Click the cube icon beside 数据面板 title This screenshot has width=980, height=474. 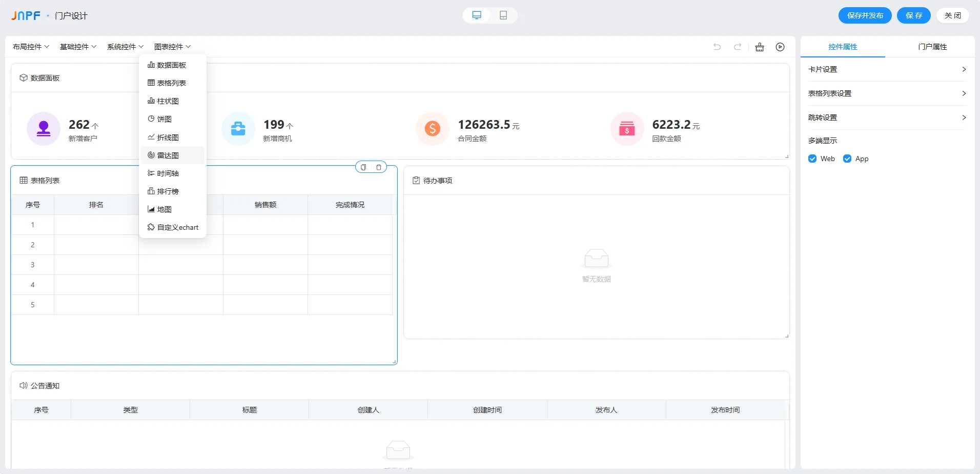pyautogui.click(x=23, y=78)
